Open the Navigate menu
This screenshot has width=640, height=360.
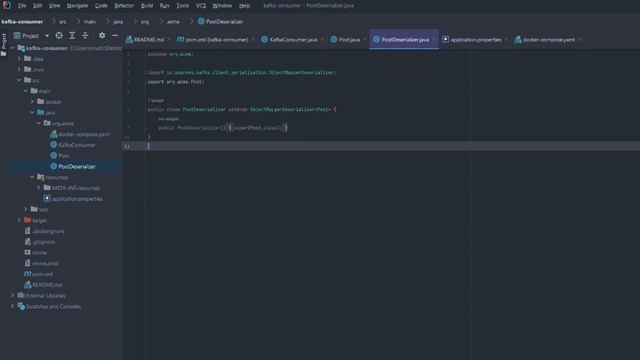point(77,6)
